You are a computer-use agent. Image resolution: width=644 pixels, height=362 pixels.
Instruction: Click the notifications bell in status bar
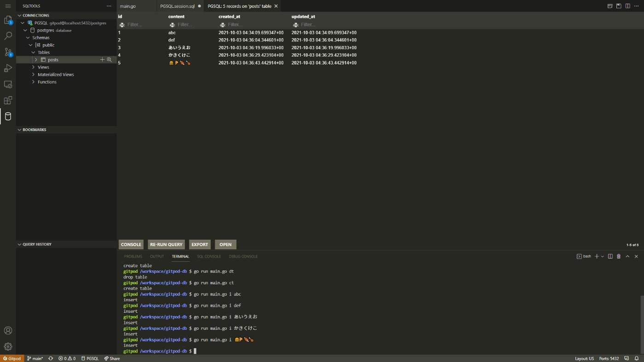click(637, 358)
